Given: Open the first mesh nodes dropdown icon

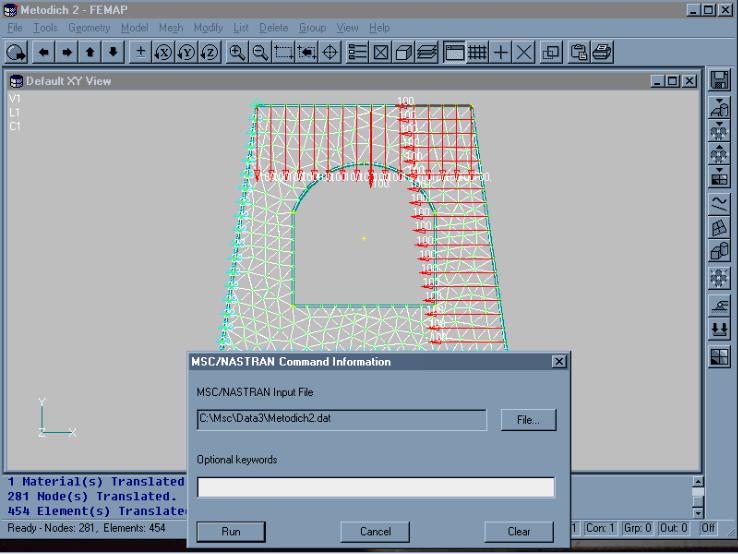Looking at the screenshot, I should pyautogui.click(x=719, y=131).
